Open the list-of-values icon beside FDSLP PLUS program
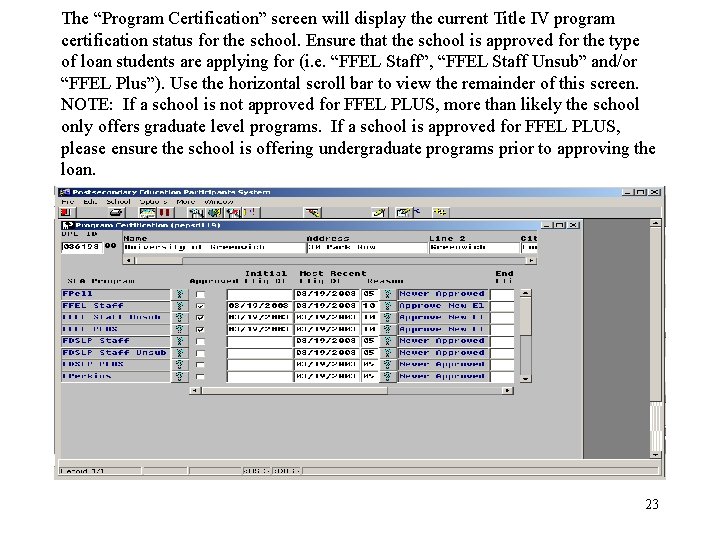 180,365
